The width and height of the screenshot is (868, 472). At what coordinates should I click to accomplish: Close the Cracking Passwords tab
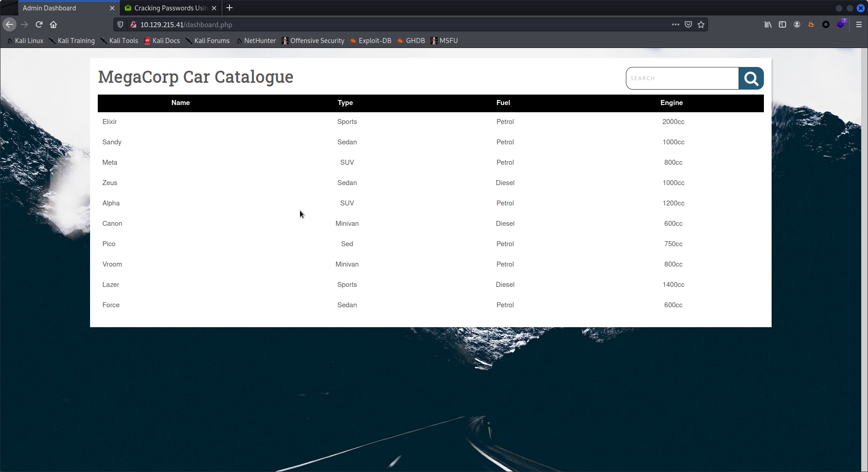pyautogui.click(x=214, y=8)
